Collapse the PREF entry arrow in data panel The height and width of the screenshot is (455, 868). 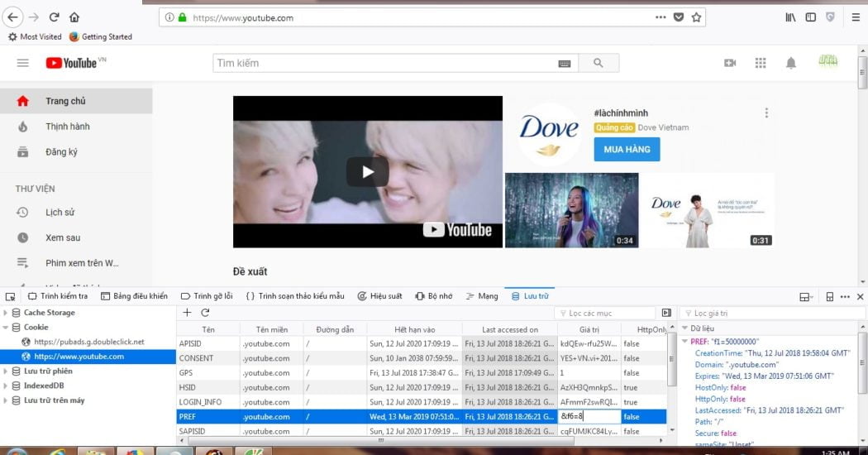click(x=684, y=342)
